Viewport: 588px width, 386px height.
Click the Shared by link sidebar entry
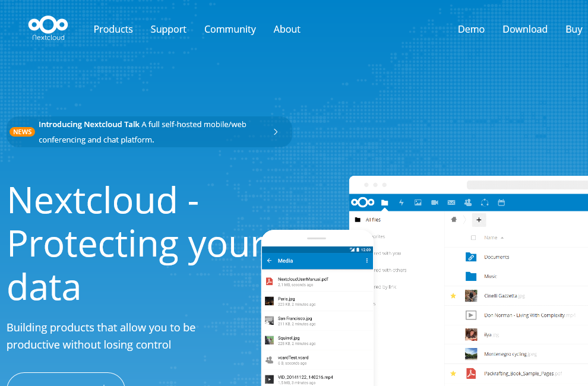click(385, 287)
